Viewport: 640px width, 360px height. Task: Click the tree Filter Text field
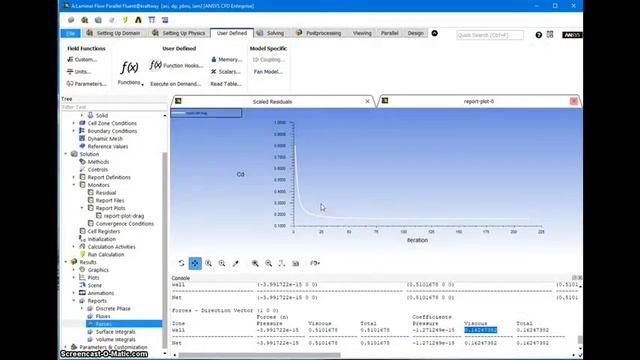(113, 107)
